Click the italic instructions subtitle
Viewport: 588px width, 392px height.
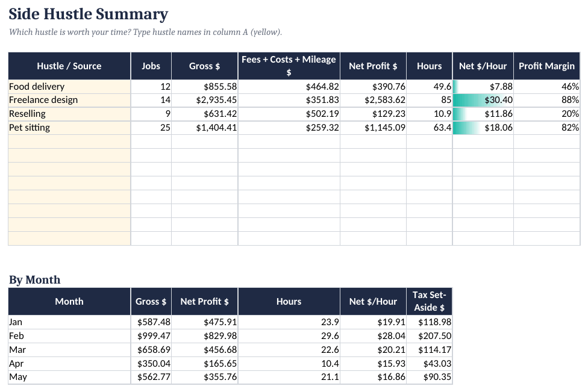point(146,33)
